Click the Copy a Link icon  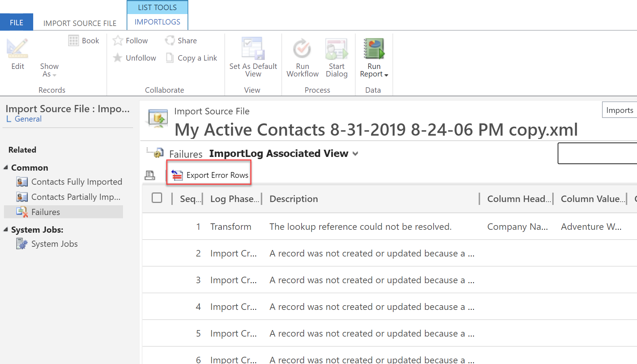click(x=170, y=58)
